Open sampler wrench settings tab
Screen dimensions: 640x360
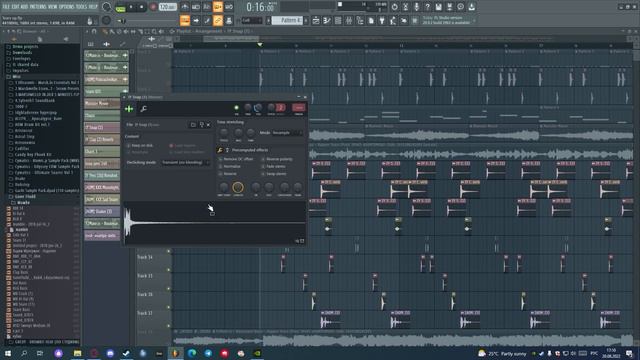click(x=143, y=109)
